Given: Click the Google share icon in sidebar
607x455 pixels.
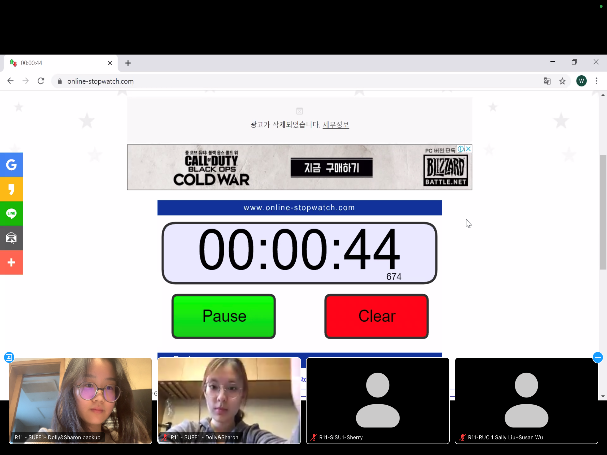Looking at the screenshot, I should (11, 165).
